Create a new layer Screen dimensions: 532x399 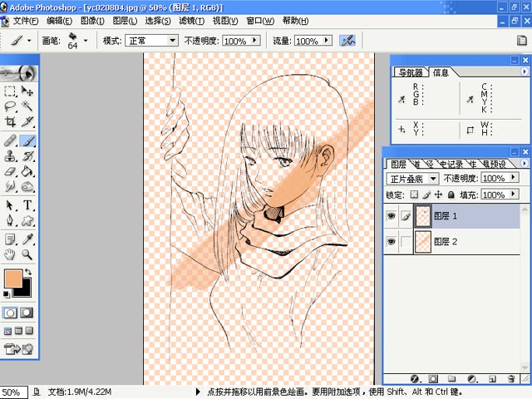(493, 379)
